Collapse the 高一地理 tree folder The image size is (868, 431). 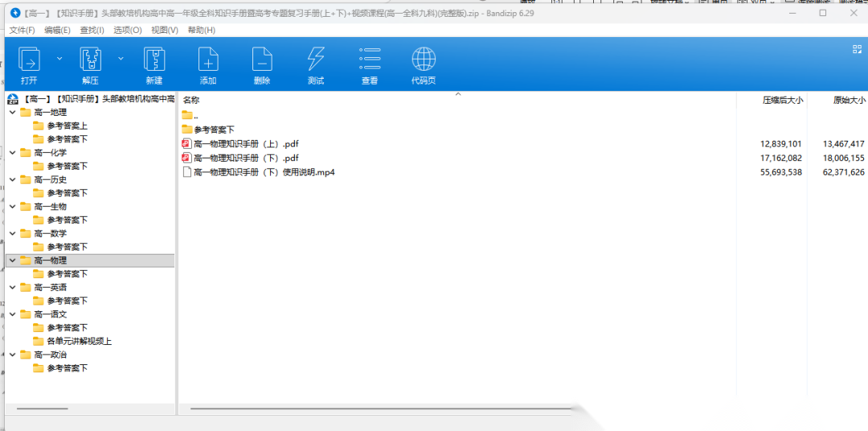[x=12, y=113]
